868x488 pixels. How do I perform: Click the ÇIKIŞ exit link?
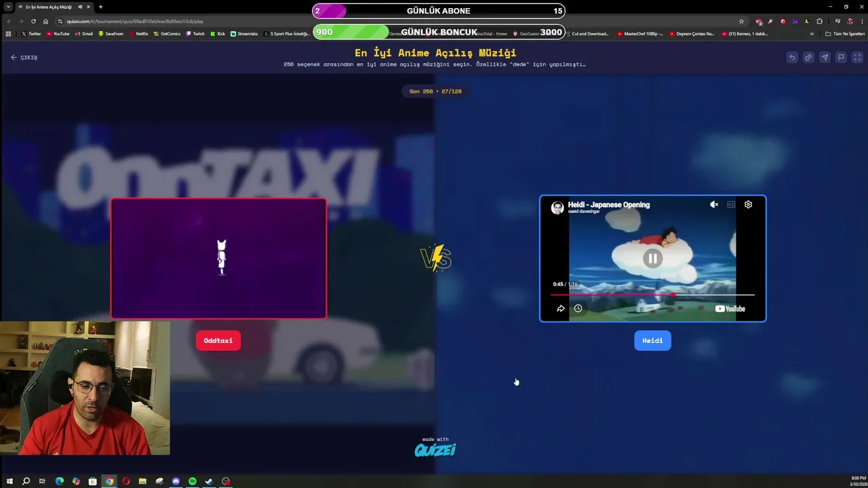pos(24,58)
